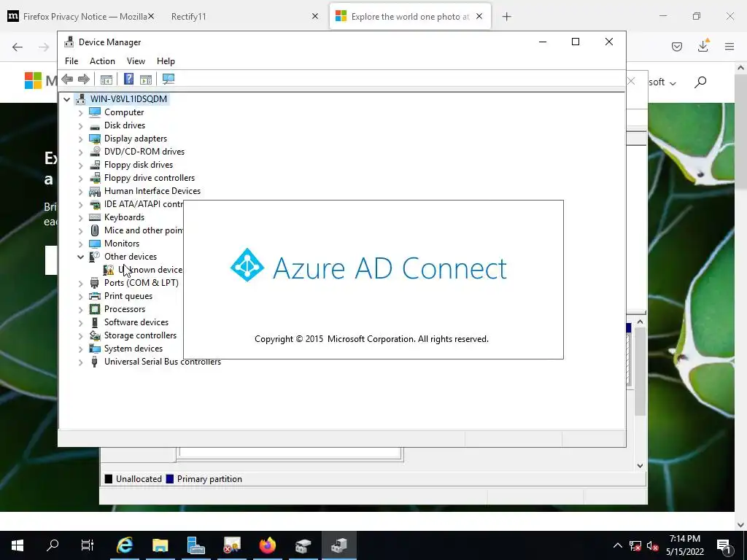Expand the Floppy disk drives category
Image resolution: width=747 pixels, height=560 pixels.
(80, 165)
